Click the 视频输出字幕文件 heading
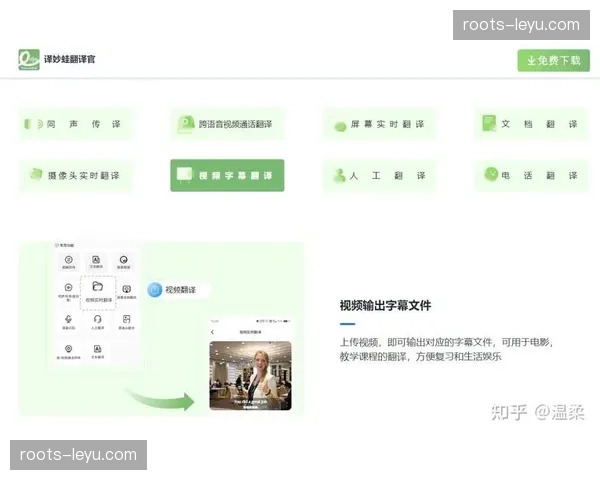 point(385,305)
